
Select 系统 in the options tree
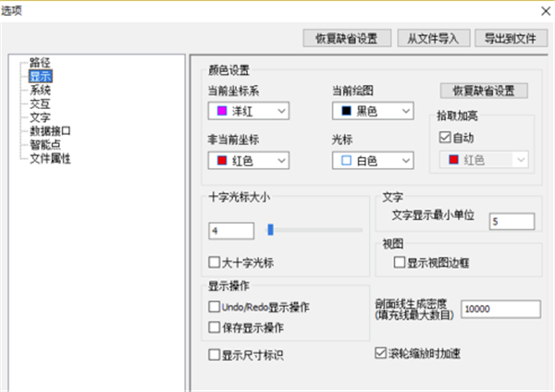pos(40,91)
